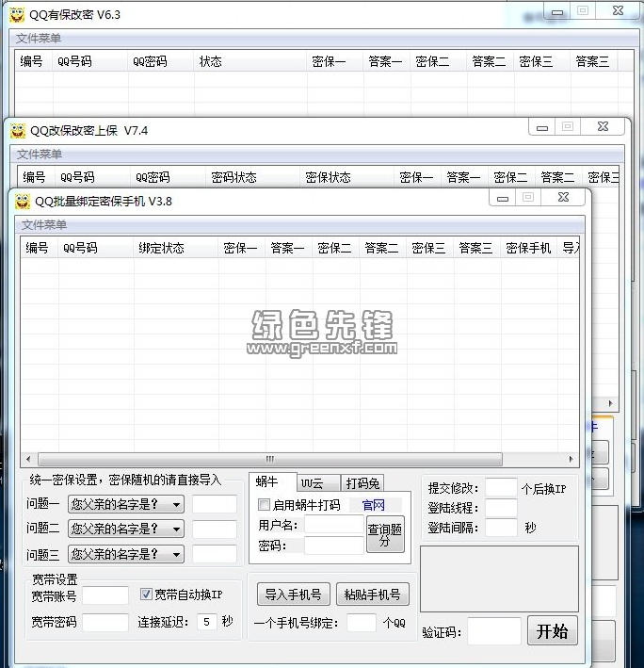644x668 pixels.
Task: Switch to the UU云 tab
Action: click(x=319, y=483)
